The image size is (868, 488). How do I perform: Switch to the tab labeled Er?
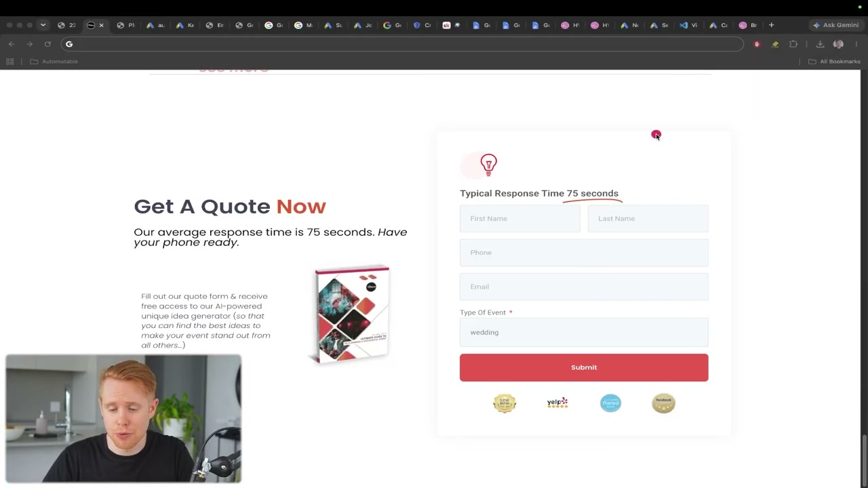tap(214, 25)
